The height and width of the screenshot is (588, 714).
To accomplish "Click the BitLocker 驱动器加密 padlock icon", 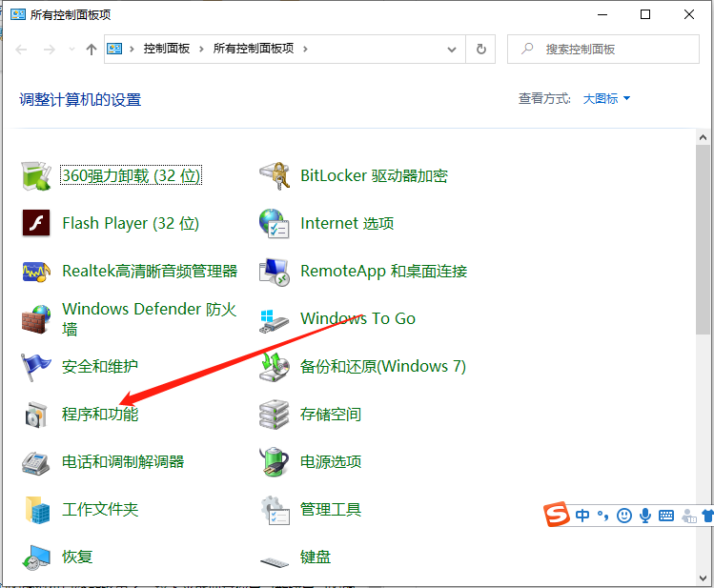I will (275, 175).
